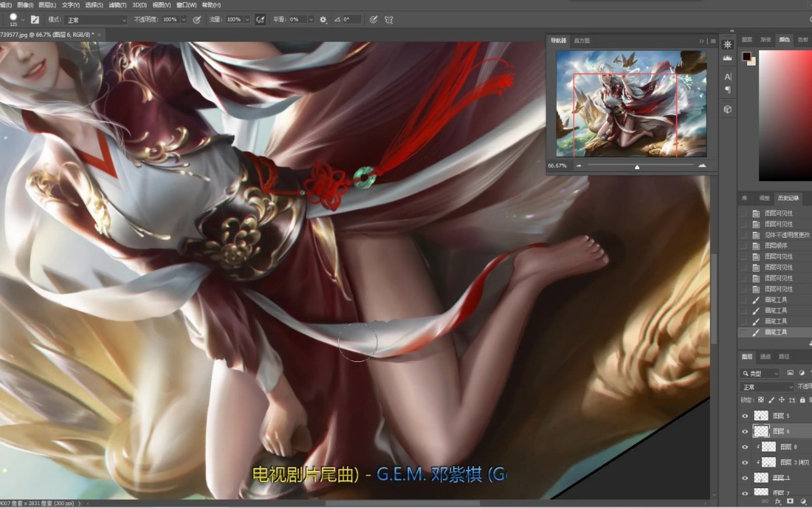This screenshot has height=508, width=812.
Task: Open symmetry paint butterfly icon
Action: pos(389,20)
